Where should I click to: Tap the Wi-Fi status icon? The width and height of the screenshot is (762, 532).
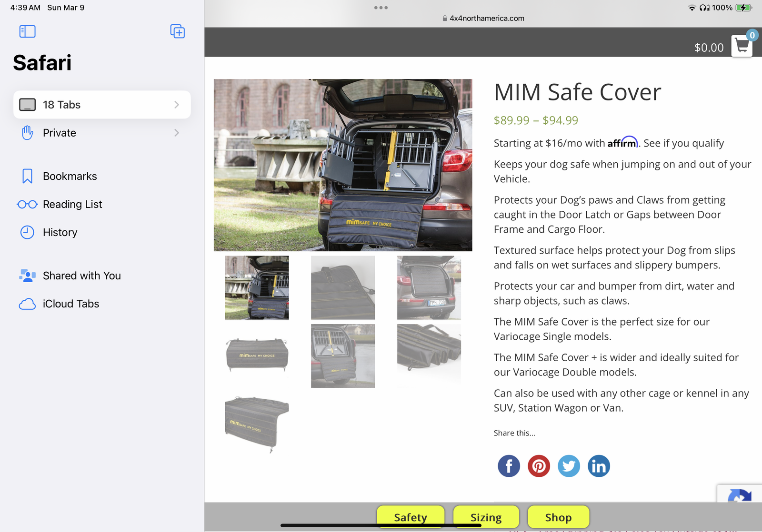692,8
